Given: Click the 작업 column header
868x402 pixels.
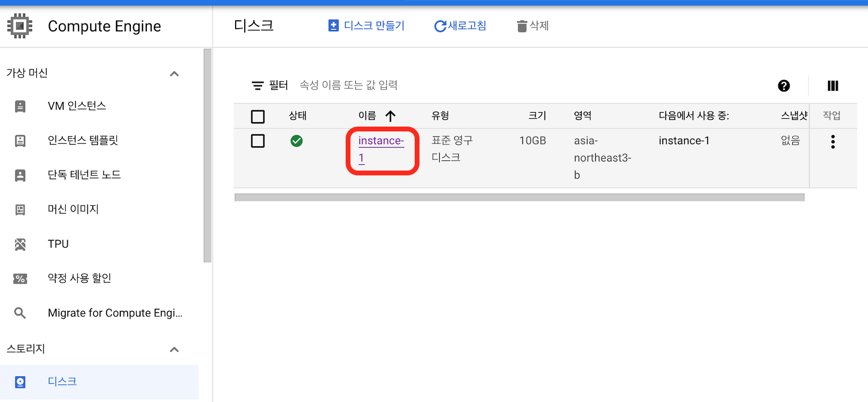Looking at the screenshot, I should (x=832, y=116).
